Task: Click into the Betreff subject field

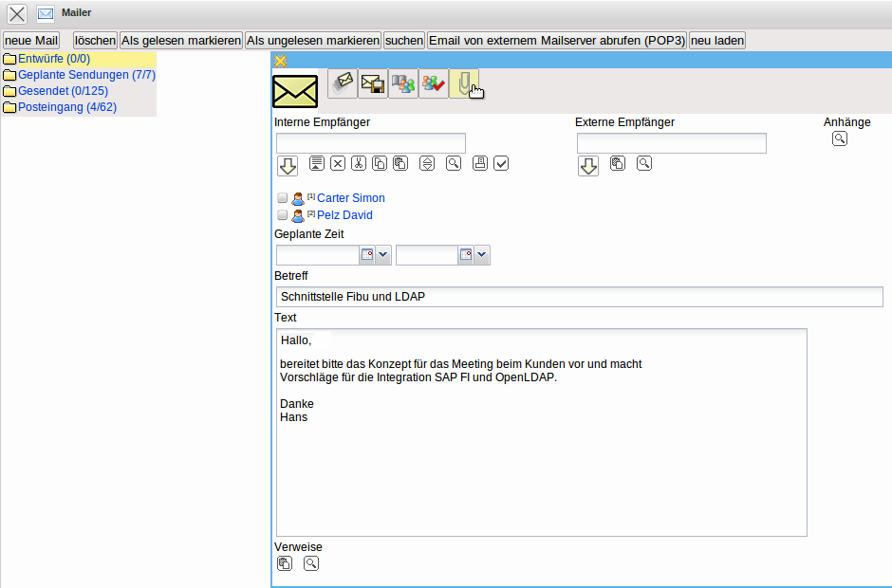Action: 579,297
